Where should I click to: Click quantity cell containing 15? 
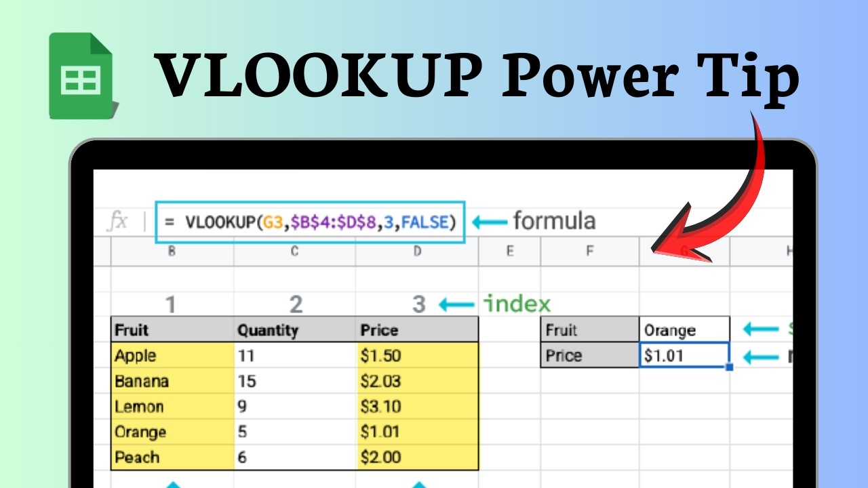[295, 381]
